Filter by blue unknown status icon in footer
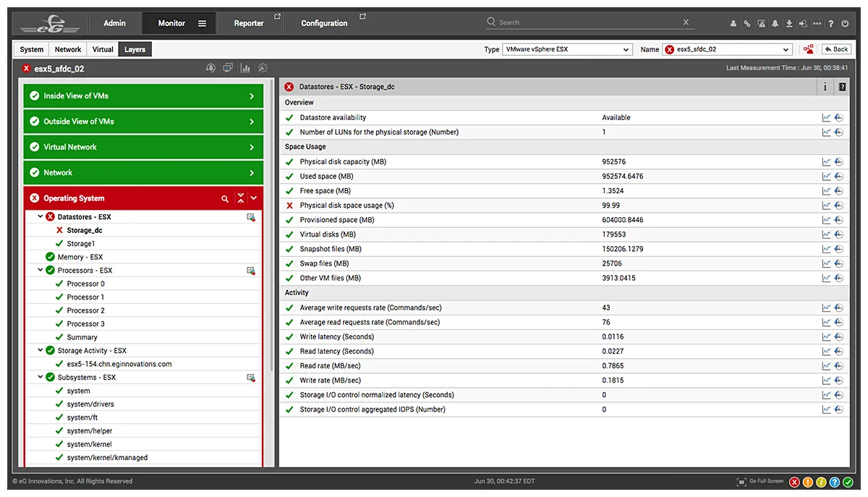Viewport: 868px width, 497px height. click(x=835, y=482)
